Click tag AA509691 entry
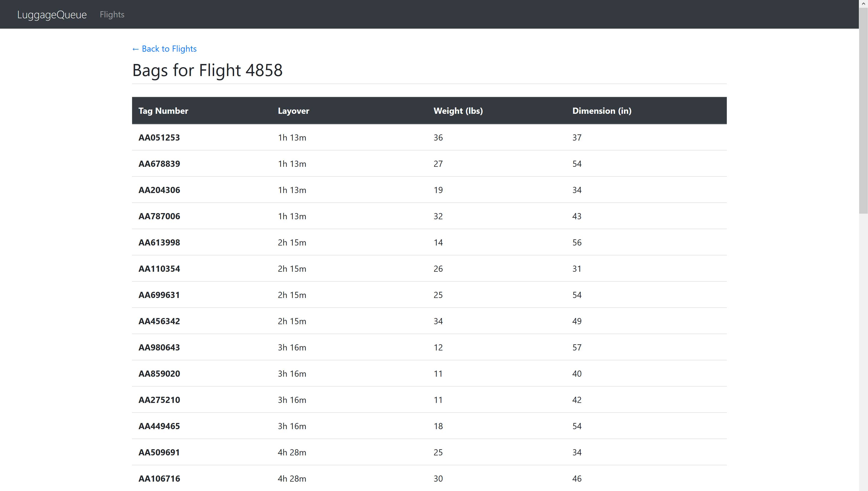The image size is (868, 491). point(159,452)
